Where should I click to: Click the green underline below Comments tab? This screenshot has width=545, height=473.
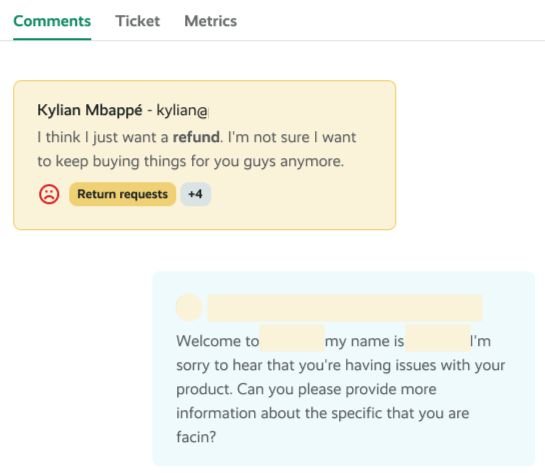(x=52, y=39)
